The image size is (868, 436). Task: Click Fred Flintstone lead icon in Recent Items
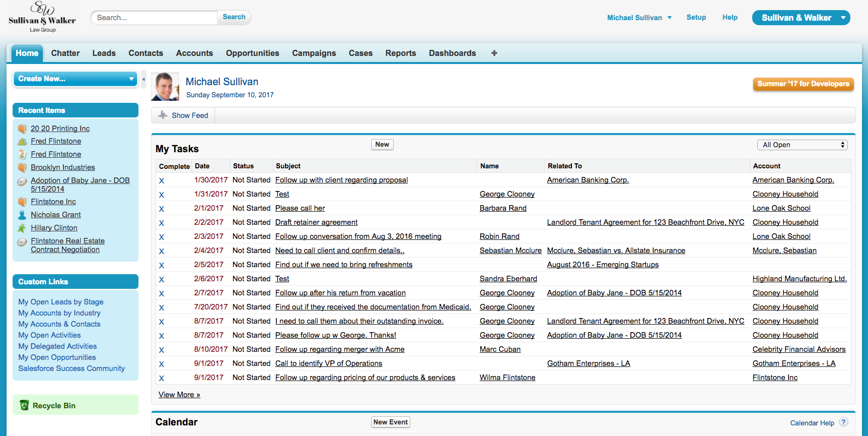[x=22, y=141]
